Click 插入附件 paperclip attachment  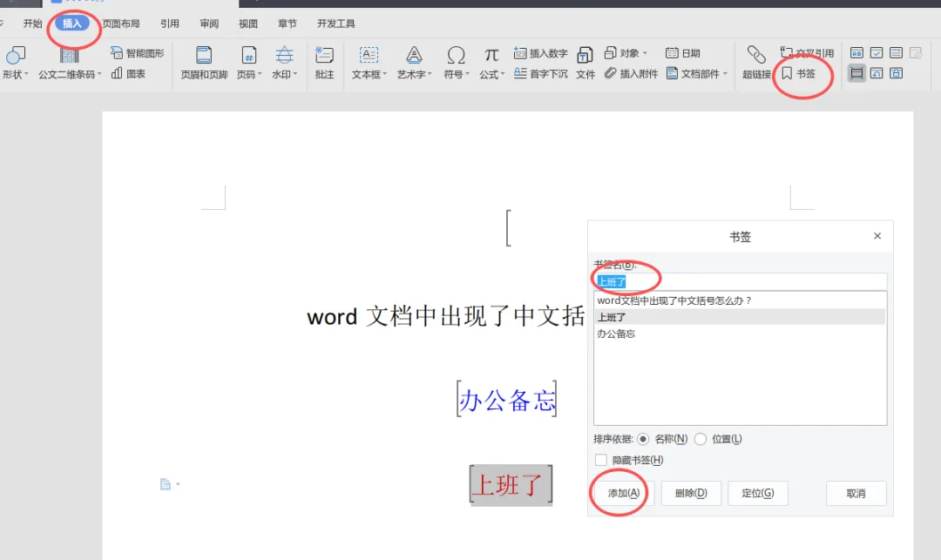tap(631, 73)
